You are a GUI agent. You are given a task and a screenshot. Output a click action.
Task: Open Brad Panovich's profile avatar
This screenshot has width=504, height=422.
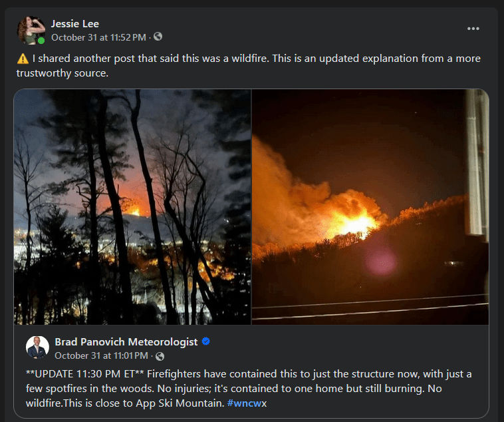tap(37, 347)
